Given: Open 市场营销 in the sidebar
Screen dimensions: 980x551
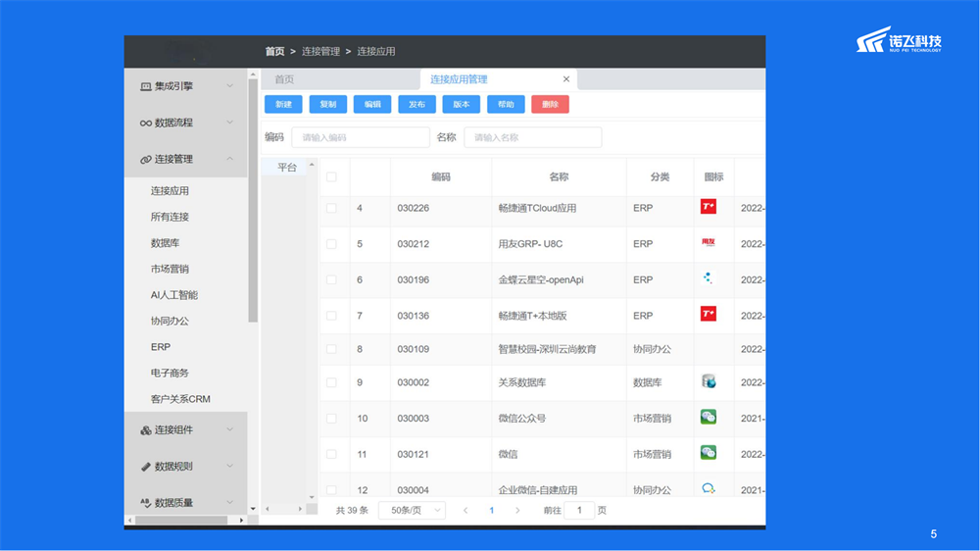Looking at the screenshot, I should (170, 269).
